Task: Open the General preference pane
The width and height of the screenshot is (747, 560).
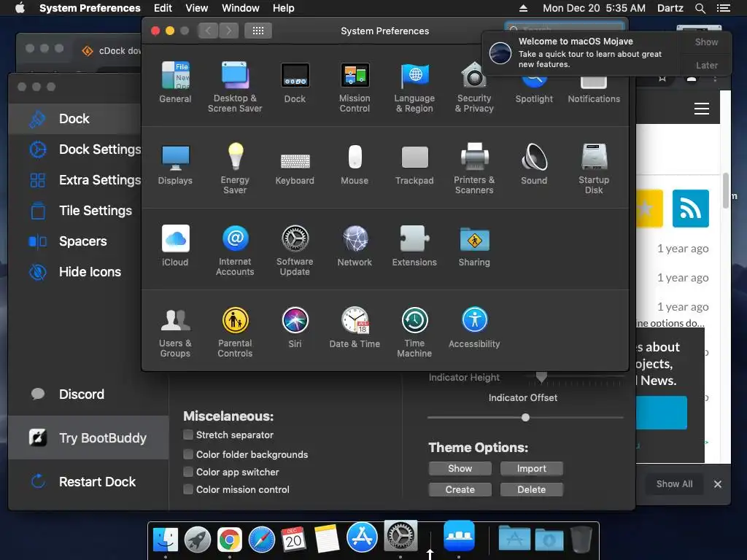Action: 175,82
